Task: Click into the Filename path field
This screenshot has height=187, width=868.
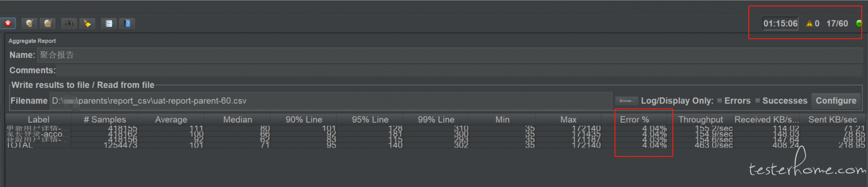Action: click(330, 101)
